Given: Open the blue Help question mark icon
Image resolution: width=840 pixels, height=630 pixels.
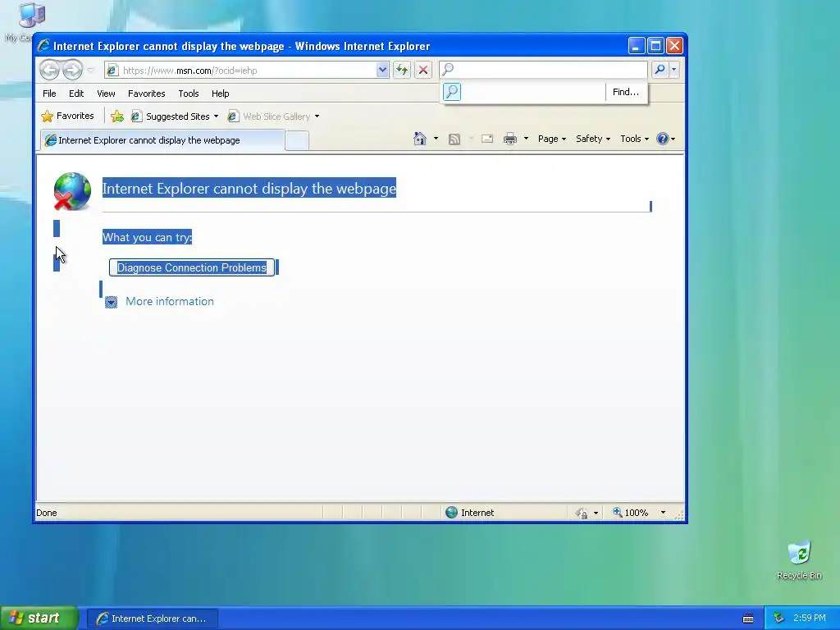Looking at the screenshot, I should click(x=663, y=139).
